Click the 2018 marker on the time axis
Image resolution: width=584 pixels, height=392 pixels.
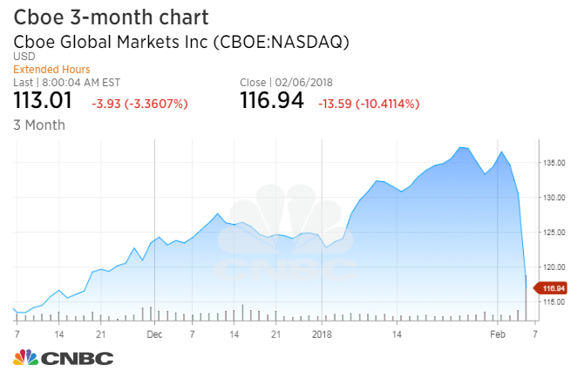click(322, 334)
